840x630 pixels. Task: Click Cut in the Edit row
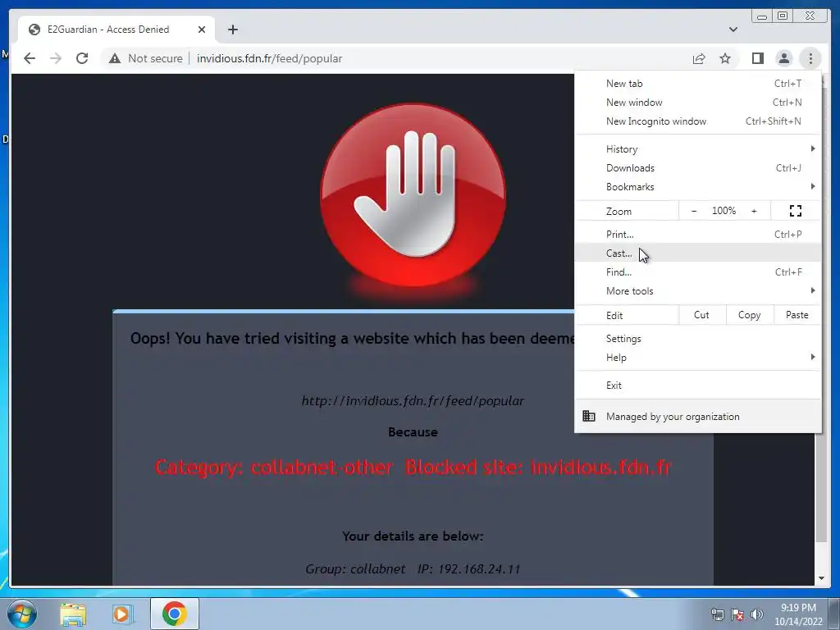coord(702,315)
